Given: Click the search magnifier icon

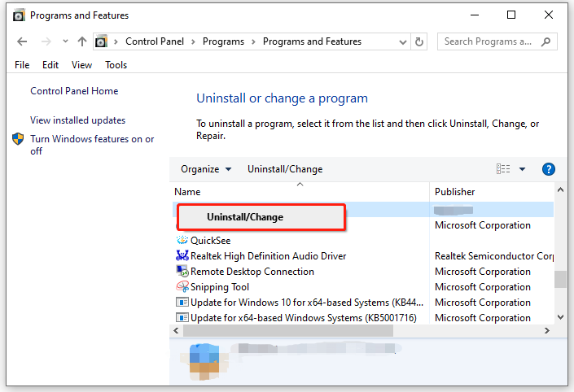Looking at the screenshot, I should click(x=546, y=41).
